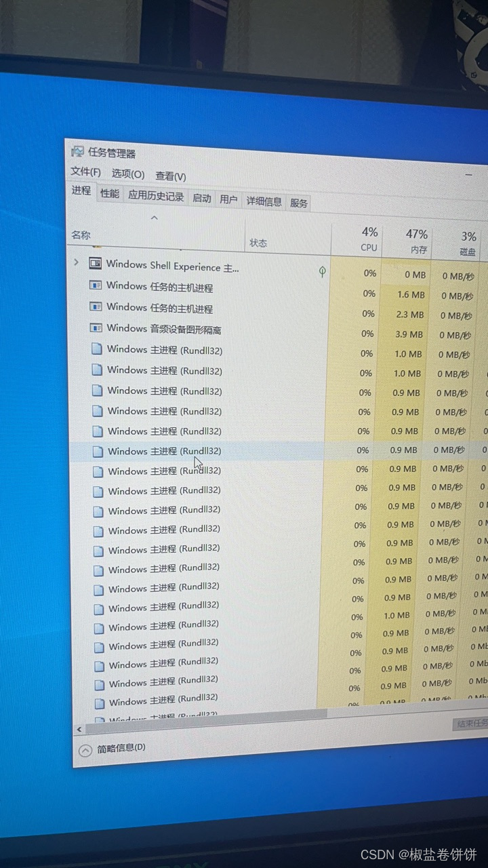The height and width of the screenshot is (868, 488).
Task: Click the Windows 音频设备图形隔离 process icon
Action: pyautogui.click(x=96, y=328)
